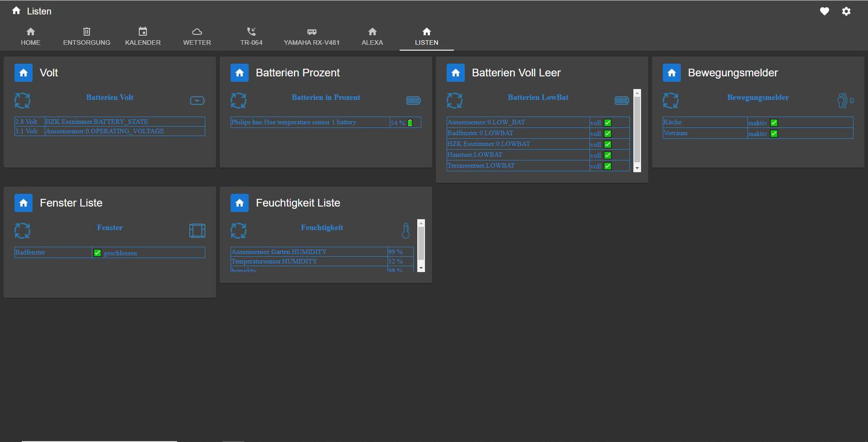Click home icon of Batterien Prozent card
Image resolution: width=868 pixels, height=442 pixels.
(x=240, y=73)
